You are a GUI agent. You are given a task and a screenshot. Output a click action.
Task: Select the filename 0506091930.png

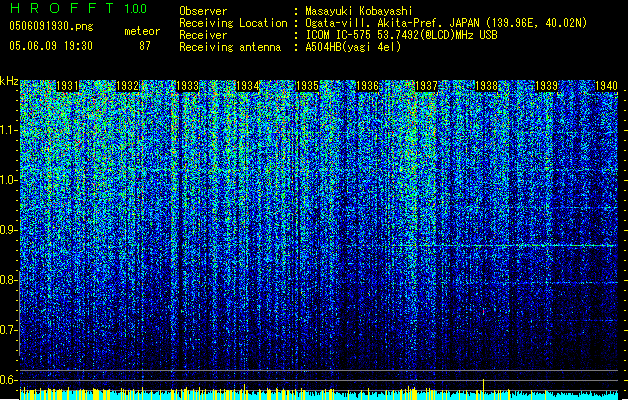51,26
